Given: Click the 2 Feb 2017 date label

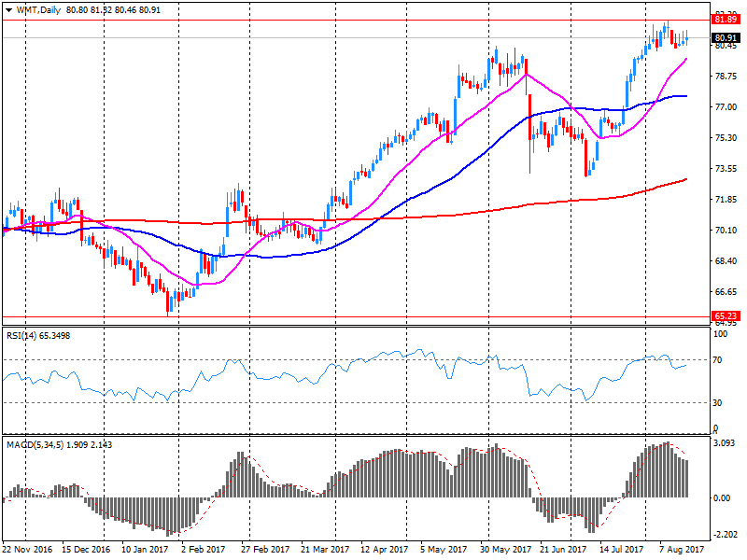Looking at the screenshot, I should 203,549.
